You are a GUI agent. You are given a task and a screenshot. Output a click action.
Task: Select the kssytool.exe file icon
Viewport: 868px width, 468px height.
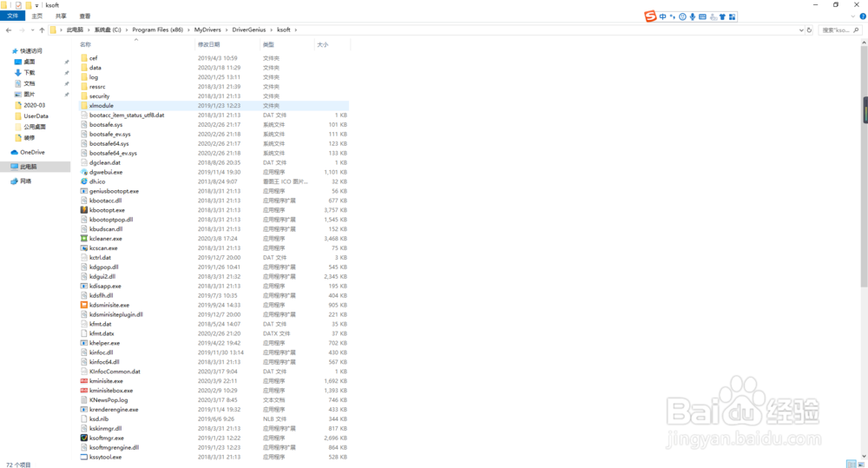84,457
